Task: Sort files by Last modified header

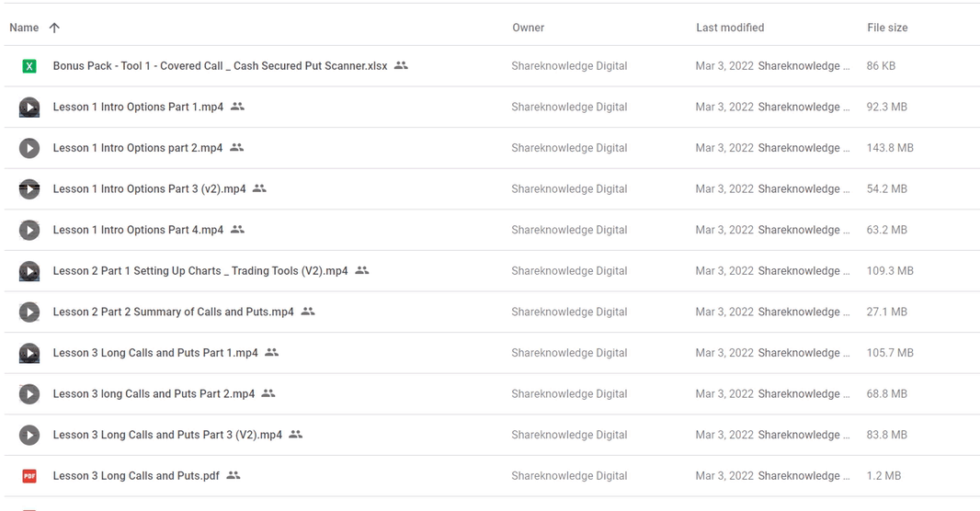Action: (x=730, y=28)
